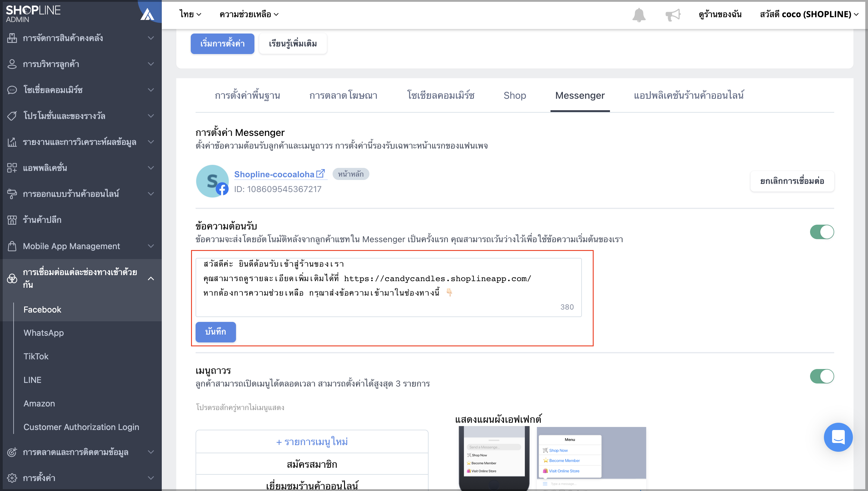The width and height of the screenshot is (868, 491).
Task: Click the channel integration icon
Action: [12, 278]
